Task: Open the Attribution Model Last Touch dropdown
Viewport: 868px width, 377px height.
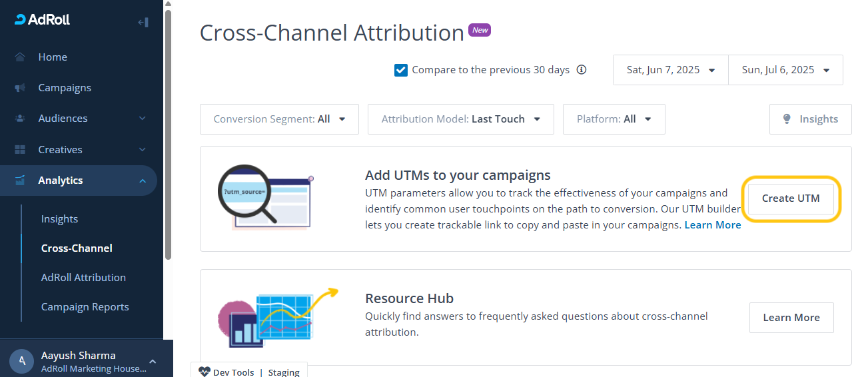Action: point(460,119)
